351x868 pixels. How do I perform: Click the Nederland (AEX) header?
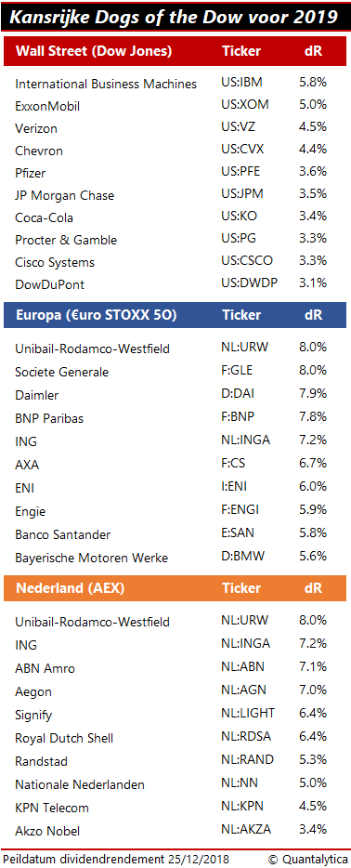click(71, 588)
